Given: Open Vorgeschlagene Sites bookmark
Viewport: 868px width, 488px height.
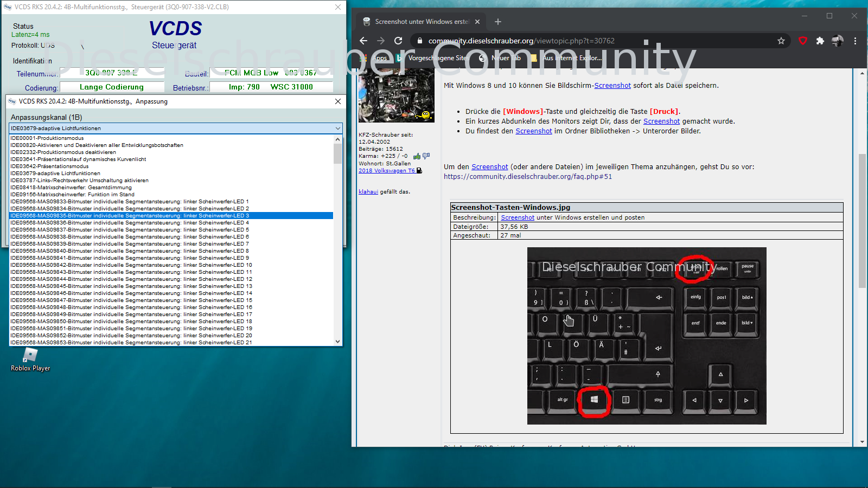Looking at the screenshot, I should [x=432, y=58].
